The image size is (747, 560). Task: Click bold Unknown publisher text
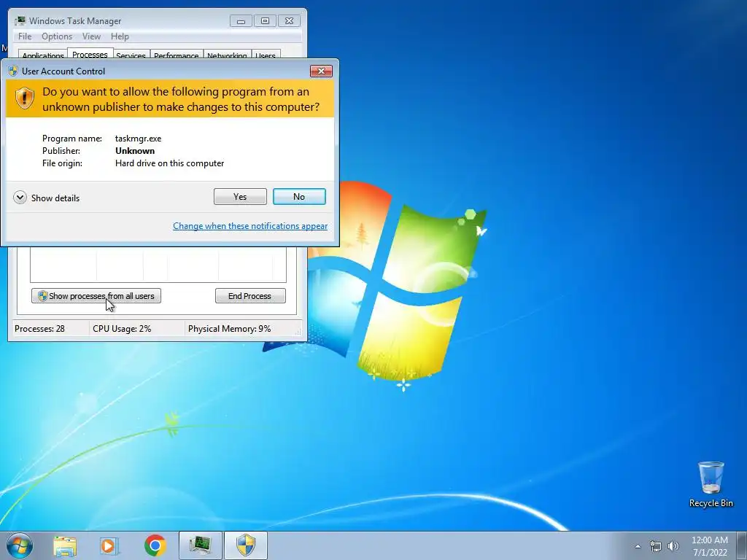135,151
